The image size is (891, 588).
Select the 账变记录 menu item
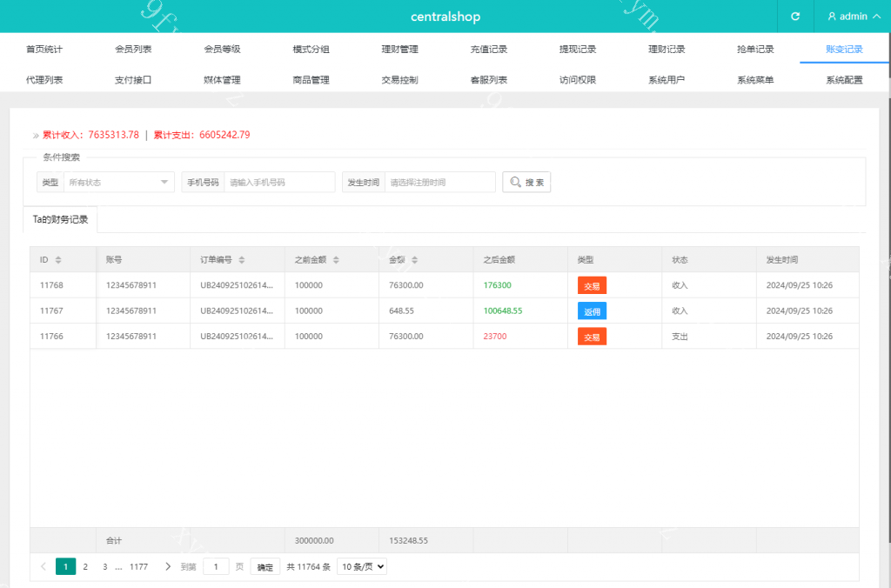click(x=844, y=49)
